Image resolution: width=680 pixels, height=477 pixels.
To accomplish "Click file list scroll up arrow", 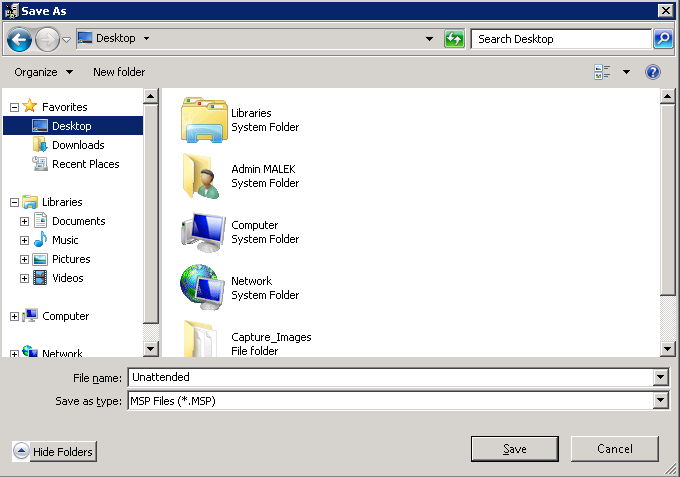I will click(x=667, y=96).
